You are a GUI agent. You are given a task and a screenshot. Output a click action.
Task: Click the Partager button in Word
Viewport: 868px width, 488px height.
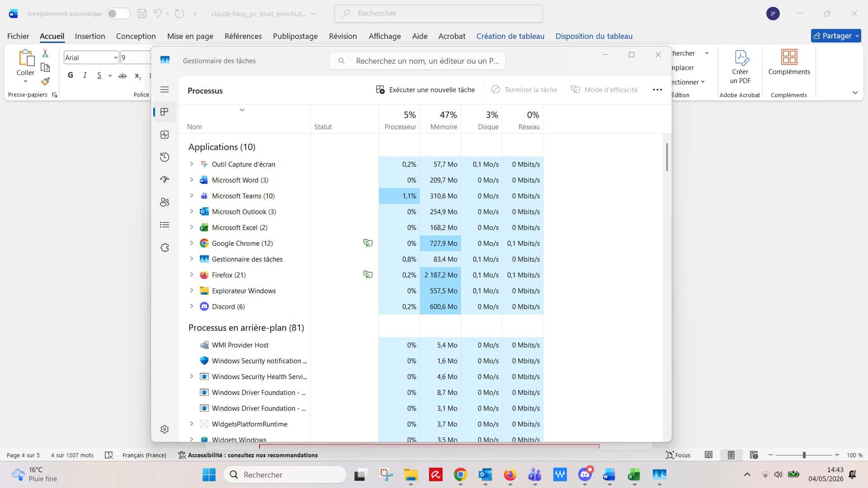click(835, 36)
